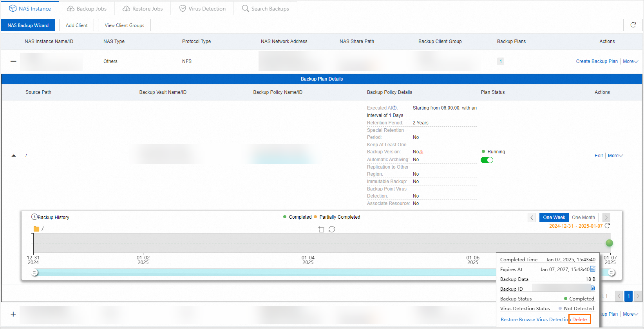644x329 pixels.
Task: Select the left timeline range handle
Action: coord(34,273)
